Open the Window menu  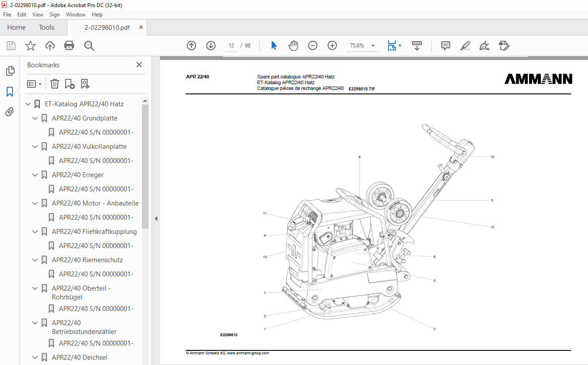click(76, 15)
